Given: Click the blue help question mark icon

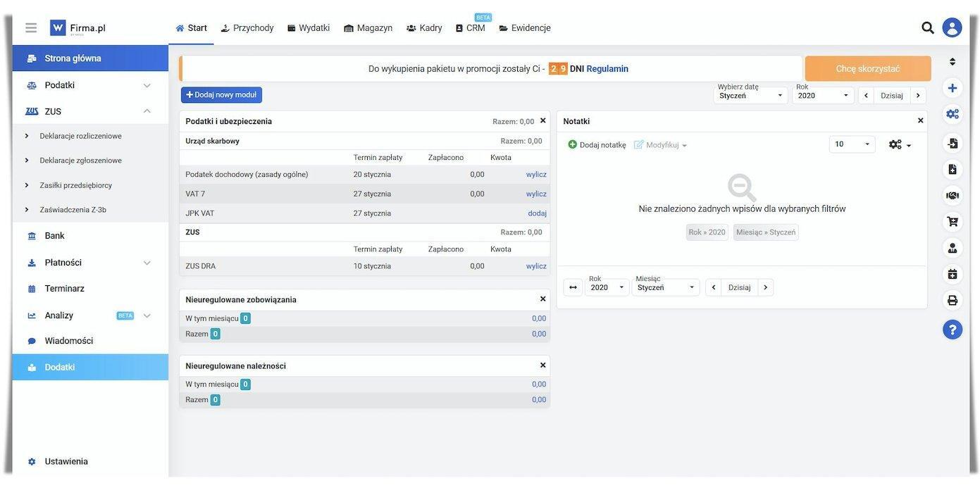Looking at the screenshot, I should [952, 330].
